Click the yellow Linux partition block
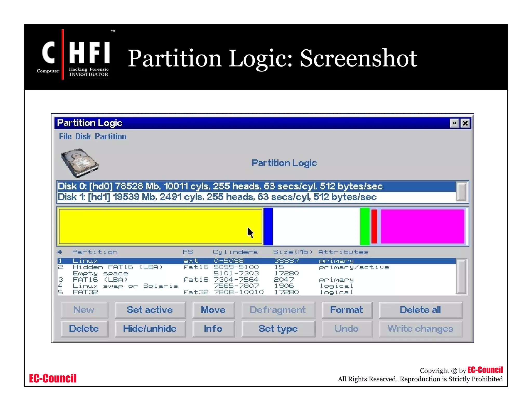 pos(160,226)
